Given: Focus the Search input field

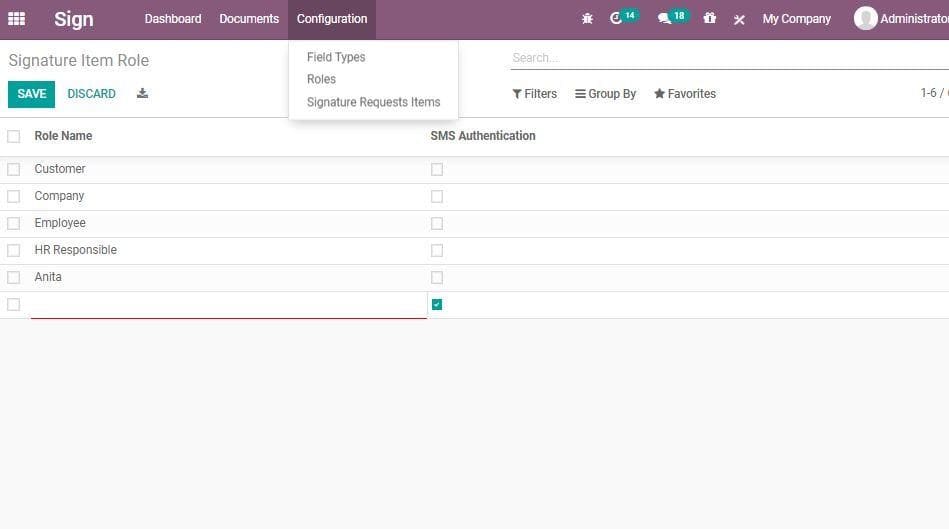Looking at the screenshot, I should point(729,58).
